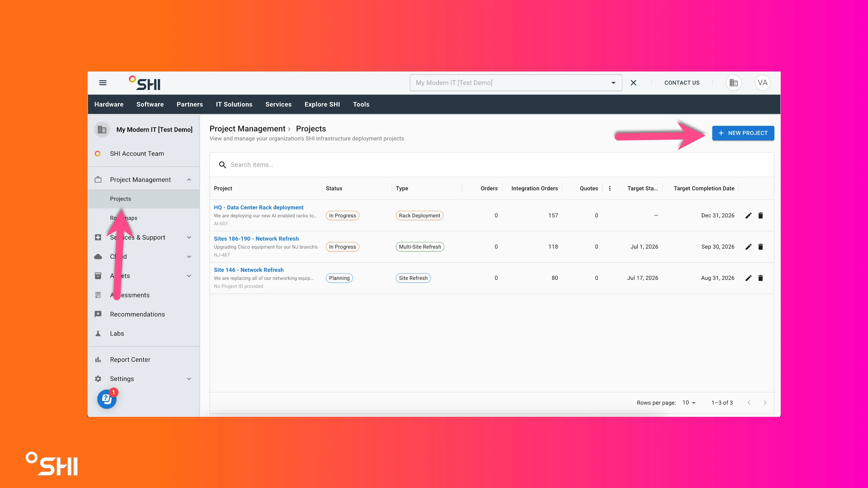Open Sites 186-190 - Network Refresh link
Viewport: 868px width, 488px height.
(256, 239)
